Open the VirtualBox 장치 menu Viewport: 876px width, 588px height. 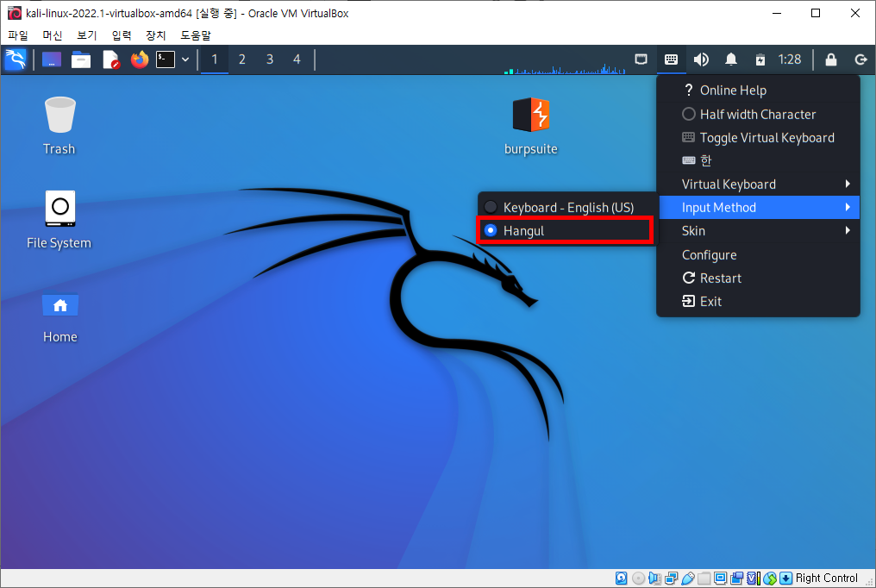coord(156,35)
